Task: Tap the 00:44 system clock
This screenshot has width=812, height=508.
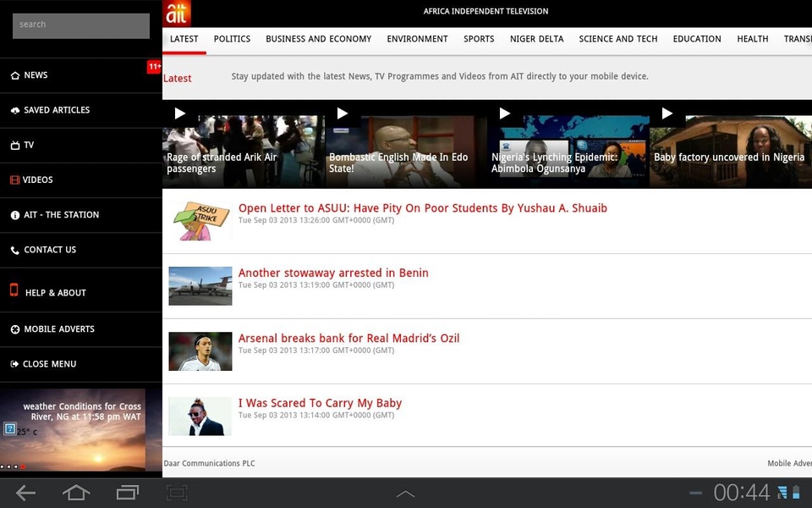Action: (x=742, y=493)
